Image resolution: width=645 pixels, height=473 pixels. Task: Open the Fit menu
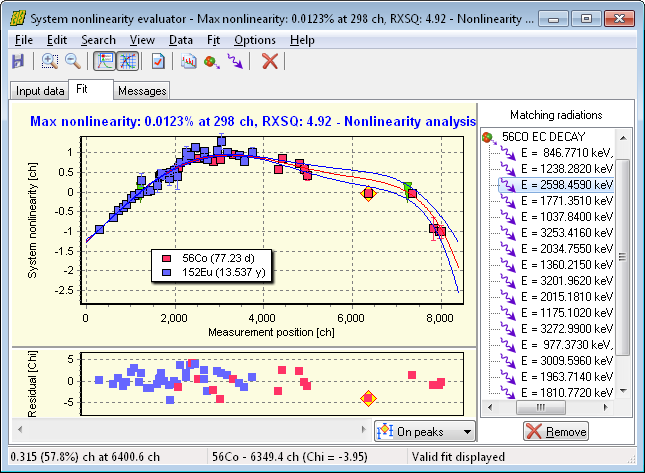pyautogui.click(x=213, y=40)
